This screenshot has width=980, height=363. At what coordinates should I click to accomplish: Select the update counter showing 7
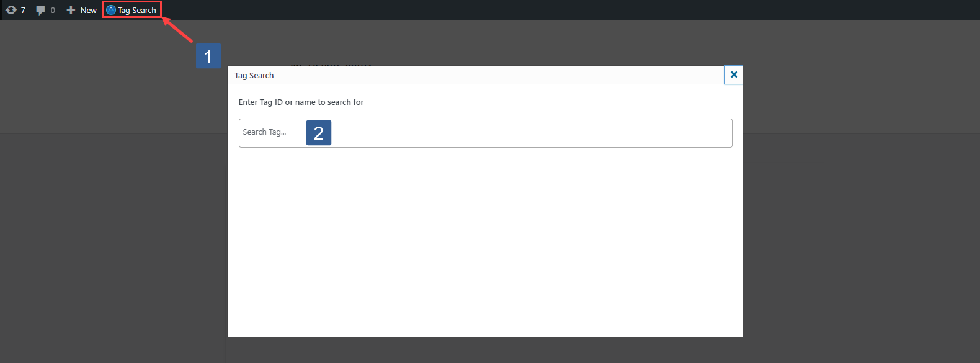click(x=22, y=9)
